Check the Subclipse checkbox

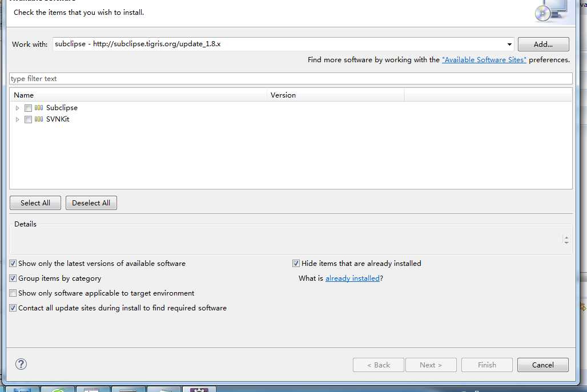[28, 108]
